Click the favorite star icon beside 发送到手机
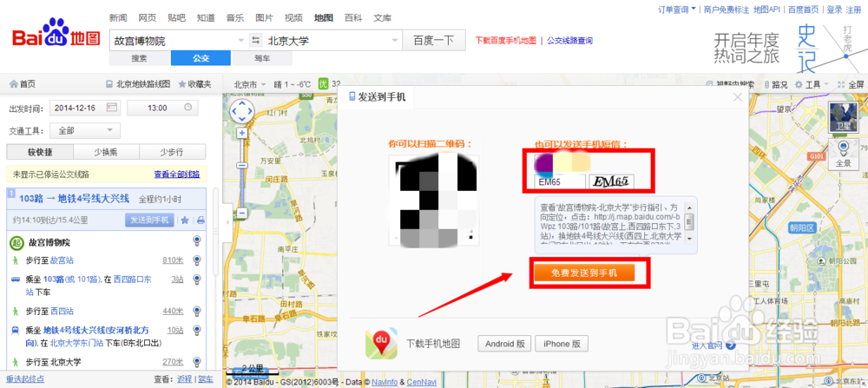Viewport: 868px width, 388px height. [x=186, y=220]
